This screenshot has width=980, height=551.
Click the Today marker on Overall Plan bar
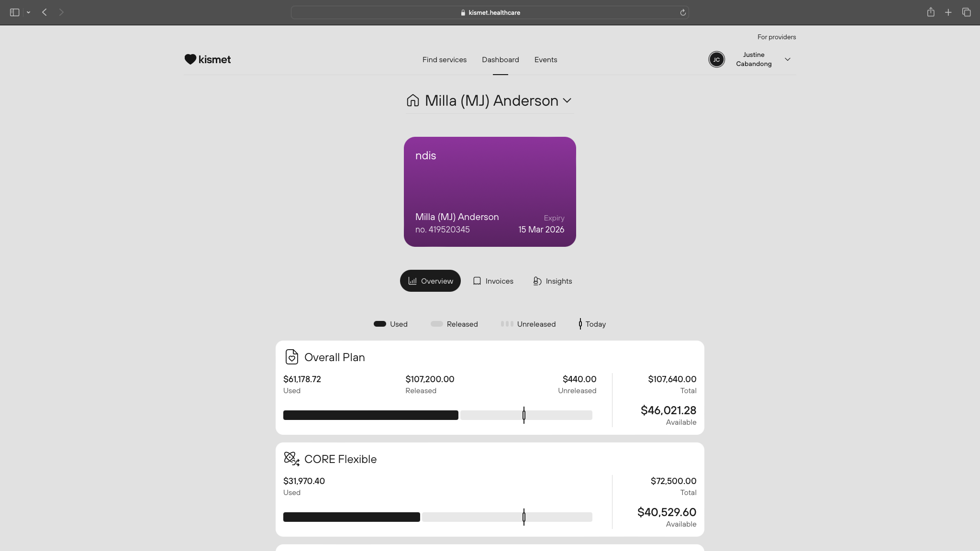[x=524, y=415]
